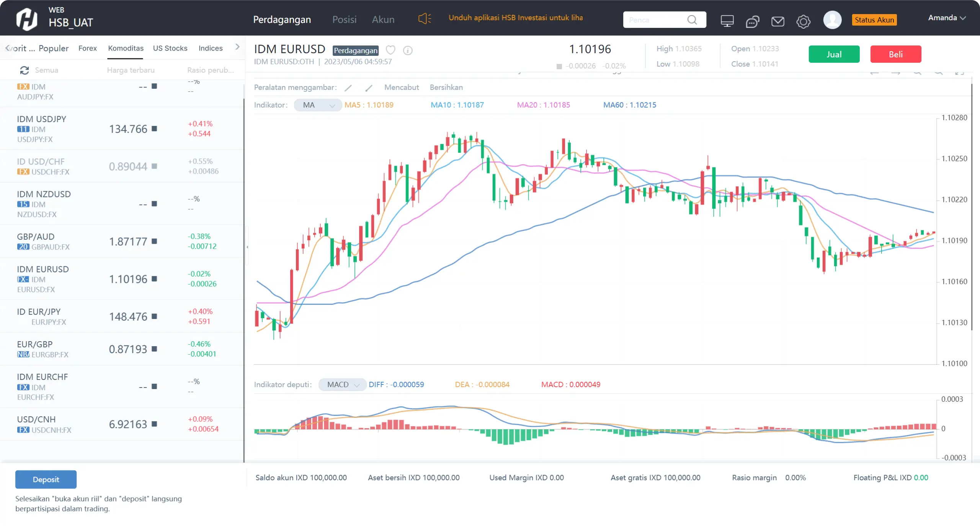Open the settings gear icon
Viewport: 980px width, 526px height.
pos(803,21)
